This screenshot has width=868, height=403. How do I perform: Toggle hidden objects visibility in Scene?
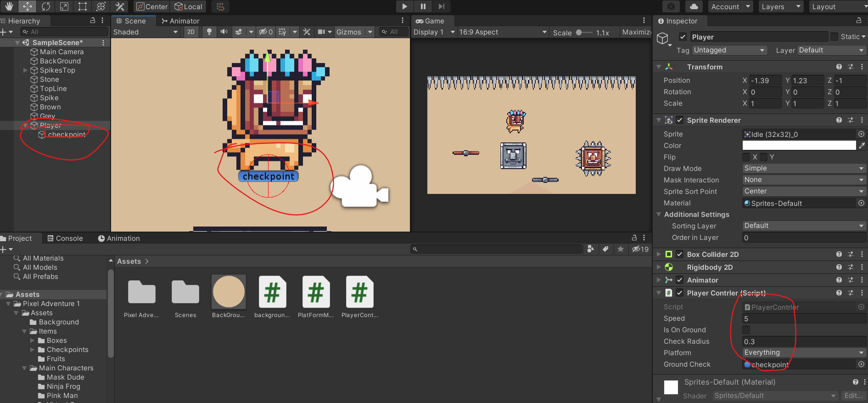coord(266,32)
